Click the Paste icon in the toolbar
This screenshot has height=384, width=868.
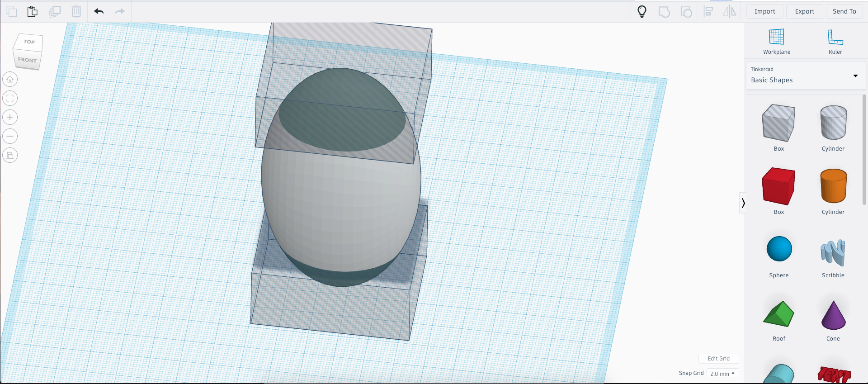32,11
